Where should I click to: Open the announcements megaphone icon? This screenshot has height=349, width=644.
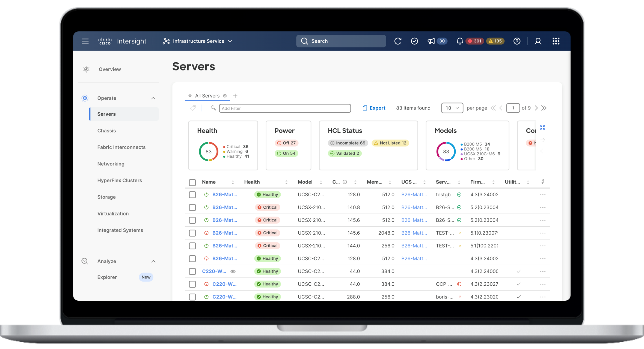pyautogui.click(x=431, y=41)
